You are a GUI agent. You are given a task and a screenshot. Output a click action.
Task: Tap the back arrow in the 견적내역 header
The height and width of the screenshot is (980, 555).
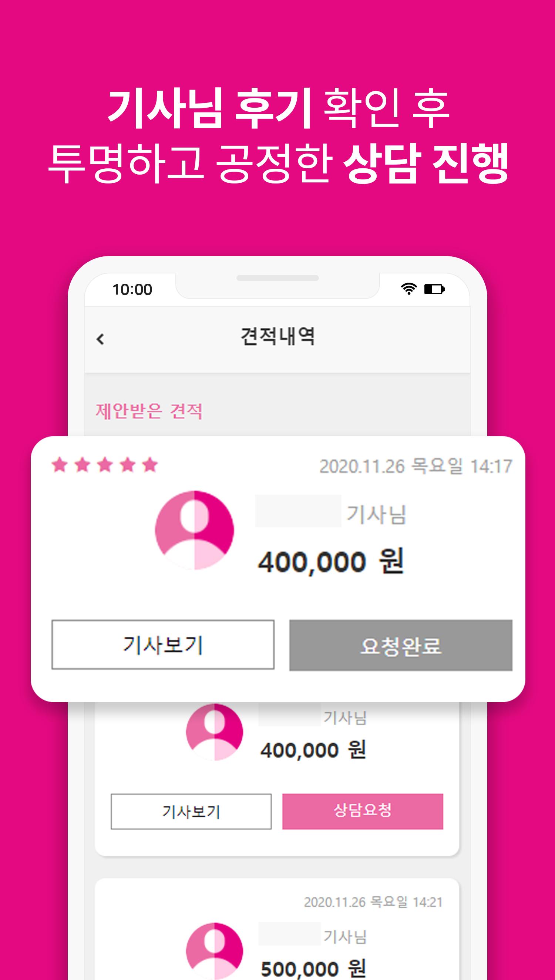[100, 339]
